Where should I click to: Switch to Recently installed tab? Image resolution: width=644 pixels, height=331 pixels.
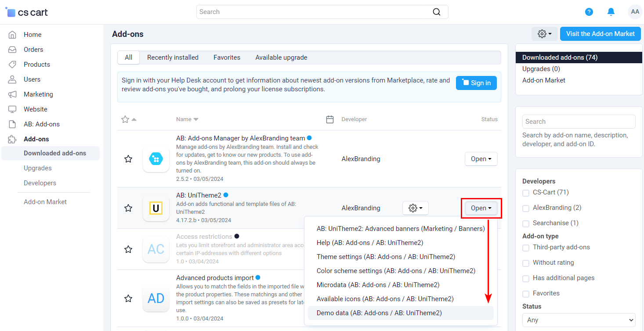(173, 58)
